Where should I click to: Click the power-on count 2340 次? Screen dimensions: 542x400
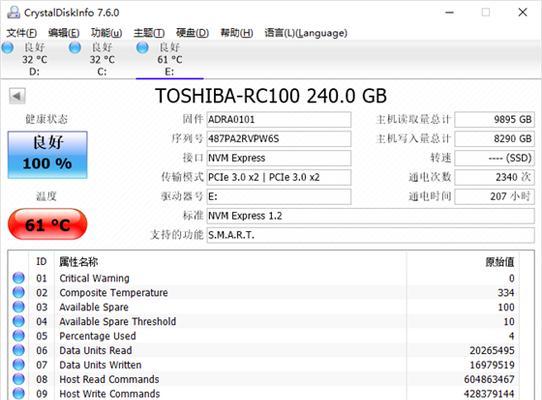tap(495, 177)
